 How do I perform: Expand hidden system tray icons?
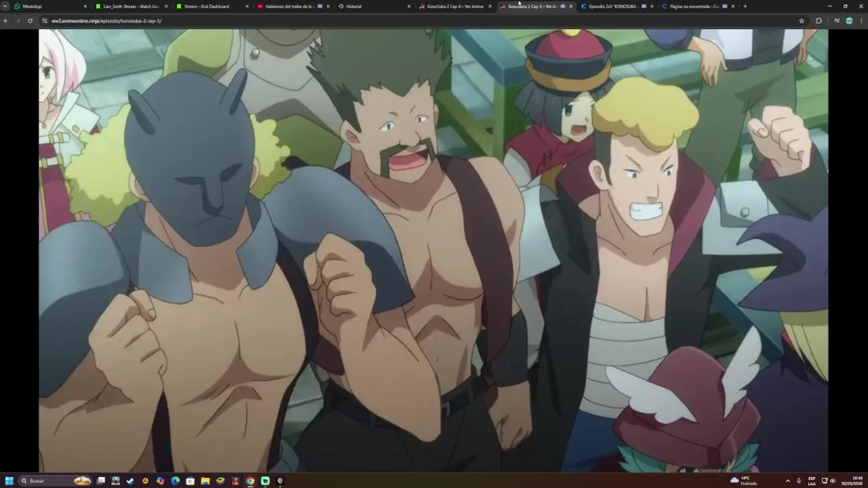[x=787, y=481]
